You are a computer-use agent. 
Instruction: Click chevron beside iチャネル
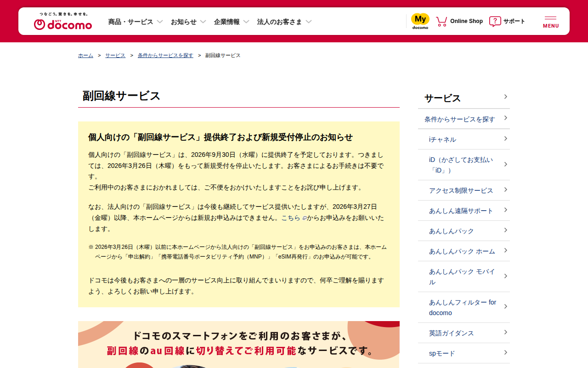coord(505,138)
